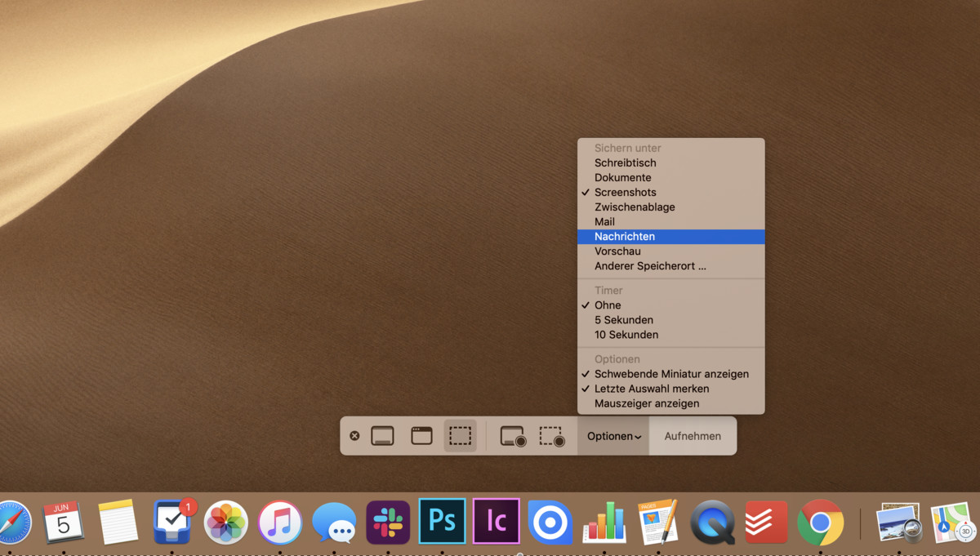This screenshot has width=980, height=556.
Task: Open Anderer Speicherort … option
Action: [671, 266]
